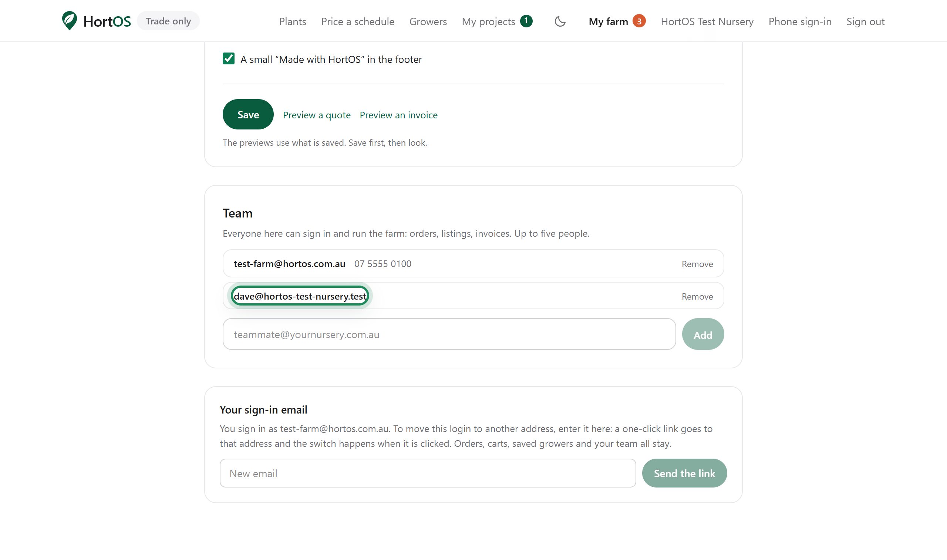
Task: Remove dave@hortos-test-nursery.test from the team
Action: (697, 296)
